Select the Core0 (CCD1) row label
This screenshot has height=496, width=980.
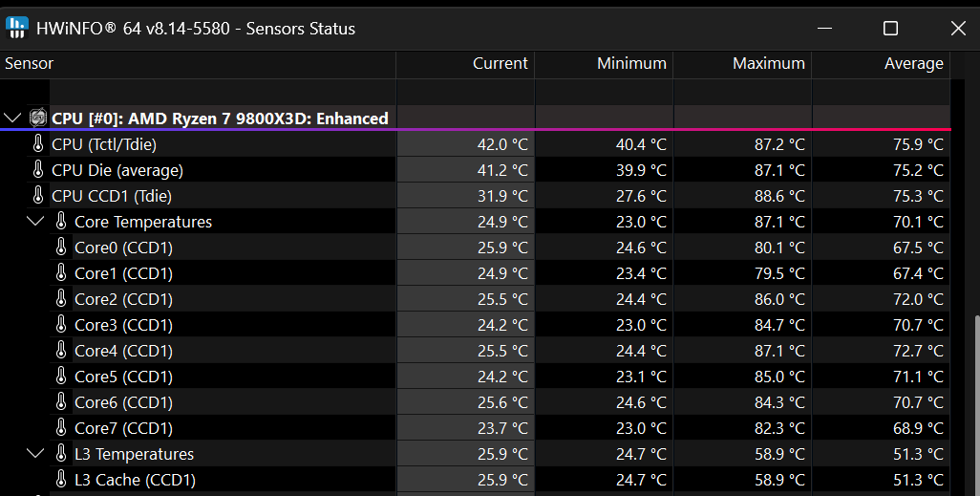click(124, 248)
